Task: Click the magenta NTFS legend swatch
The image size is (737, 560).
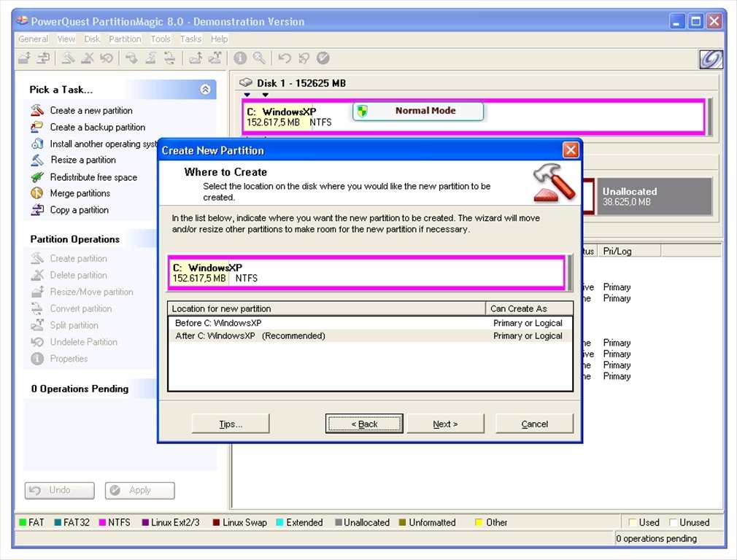Action: (x=102, y=522)
